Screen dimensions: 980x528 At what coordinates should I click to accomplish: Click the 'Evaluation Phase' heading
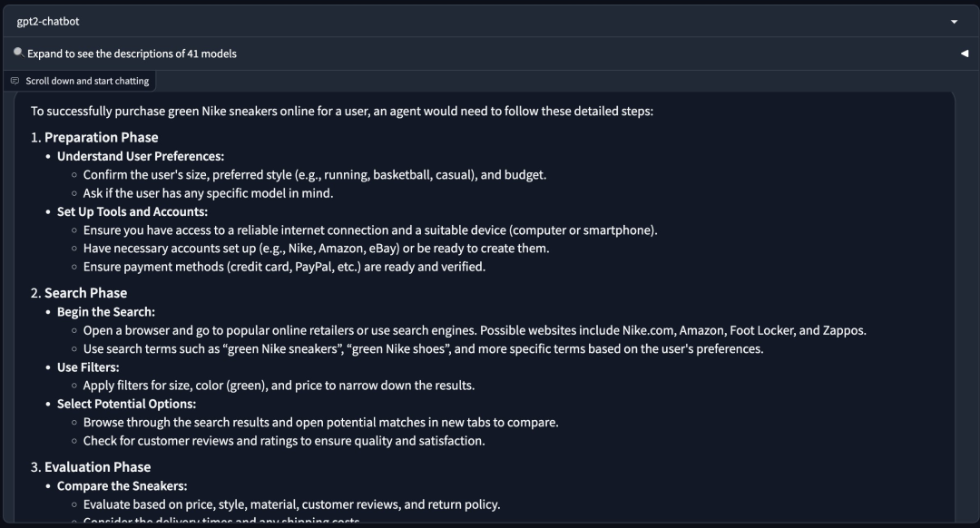97,467
